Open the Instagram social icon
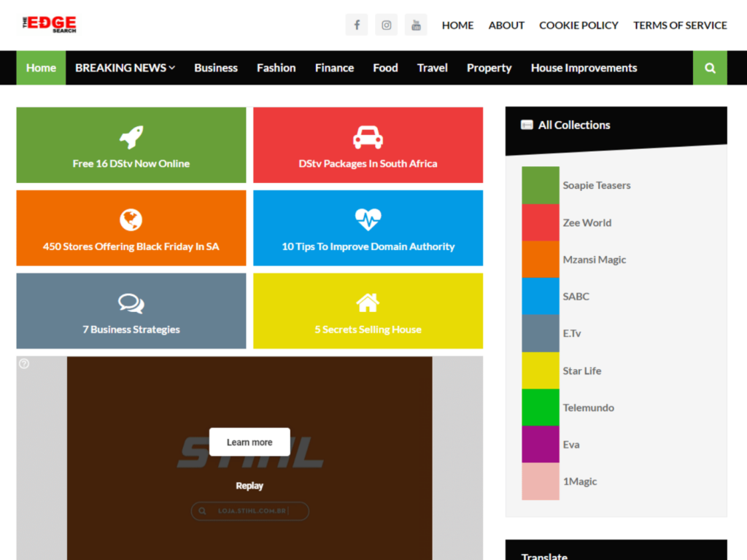This screenshot has width=747, height=560. coord(387,25)
